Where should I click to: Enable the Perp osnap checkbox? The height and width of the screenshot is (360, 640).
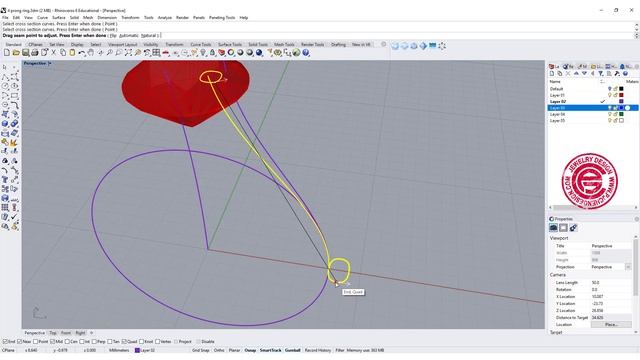pos(94,342)
